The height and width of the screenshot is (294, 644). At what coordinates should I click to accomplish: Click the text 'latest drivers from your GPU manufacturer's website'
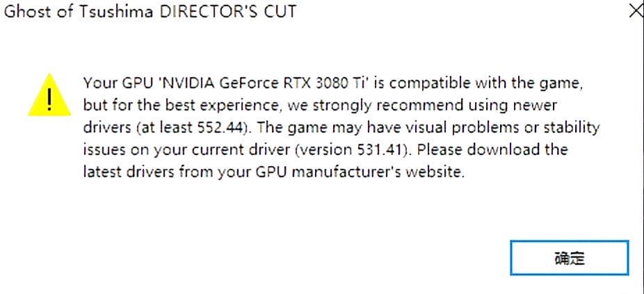point(273,172)
